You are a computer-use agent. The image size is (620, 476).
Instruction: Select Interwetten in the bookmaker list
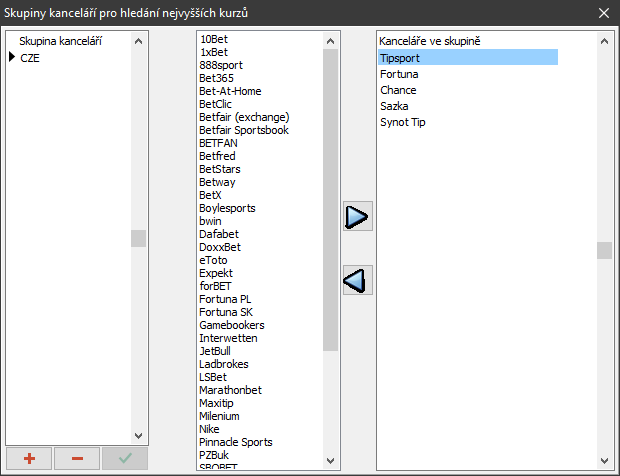(x=228, y=338)
